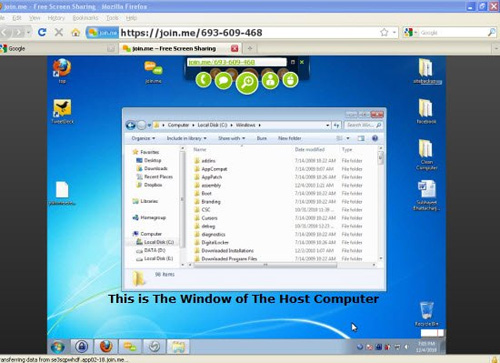
Task: Open the Share with dropdown
Action: click(232, 138)
